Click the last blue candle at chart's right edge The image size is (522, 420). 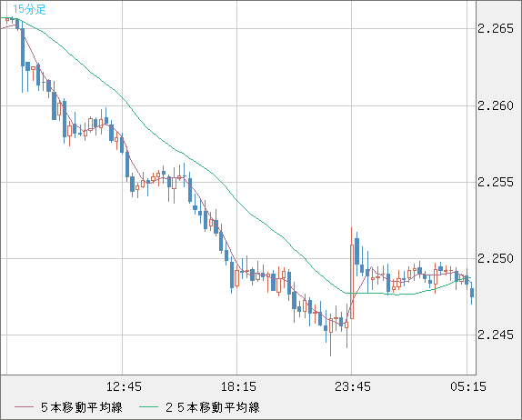pos(472,293)
